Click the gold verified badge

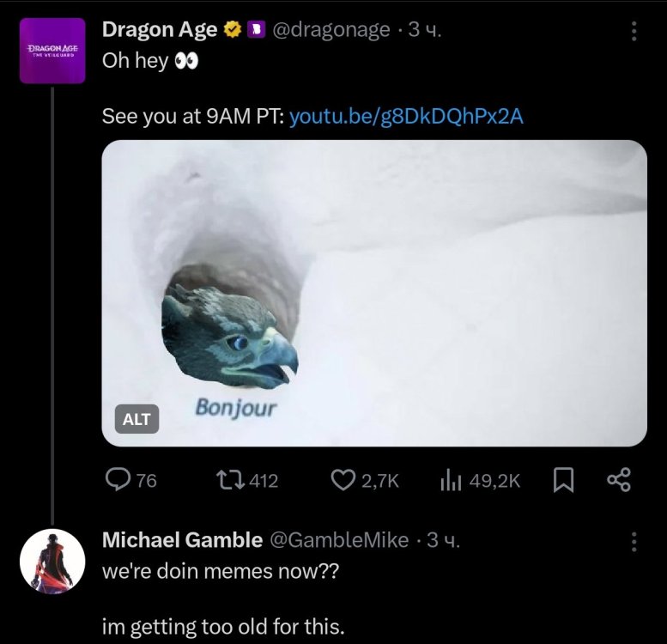pyautogui.click(x=232, y=31)
